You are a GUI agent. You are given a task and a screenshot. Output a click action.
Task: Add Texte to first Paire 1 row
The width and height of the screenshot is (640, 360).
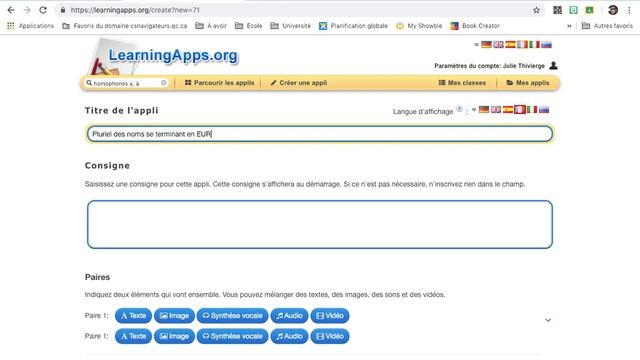tap(133, 316)
